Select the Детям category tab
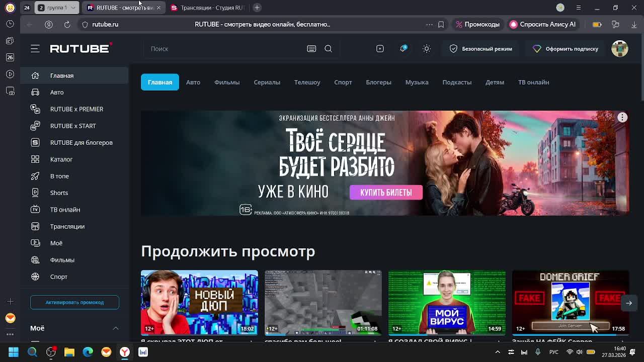This screenshot has width=644, height=362. click(495, 82)
